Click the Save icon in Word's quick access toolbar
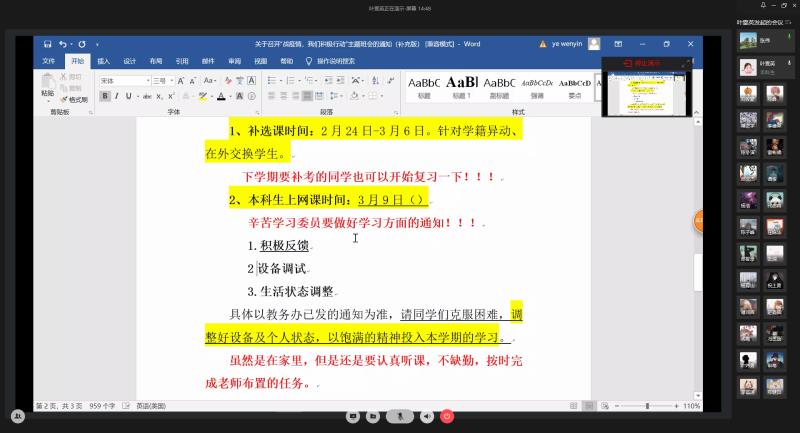Screen dimensions: 800x433 (47, 44)
